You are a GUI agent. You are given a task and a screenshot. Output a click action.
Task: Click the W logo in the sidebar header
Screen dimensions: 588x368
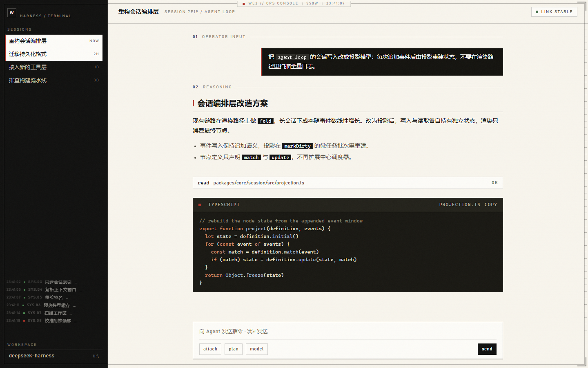click(12, 13)
